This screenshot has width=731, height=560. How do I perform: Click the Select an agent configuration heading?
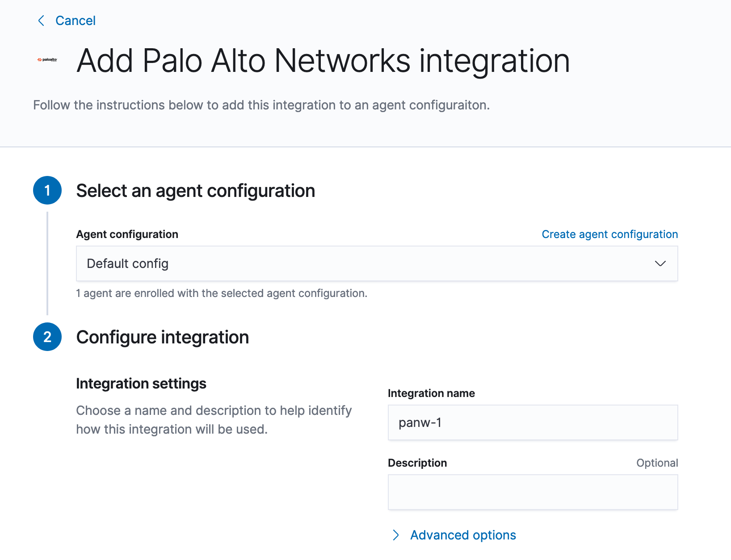196,191
